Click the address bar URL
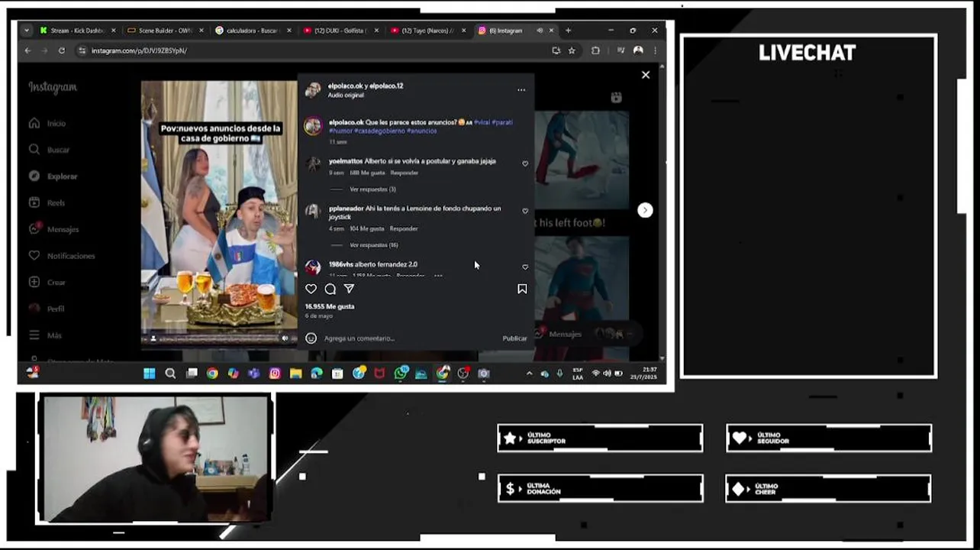The image size is (980, 550). pos(139,50)
